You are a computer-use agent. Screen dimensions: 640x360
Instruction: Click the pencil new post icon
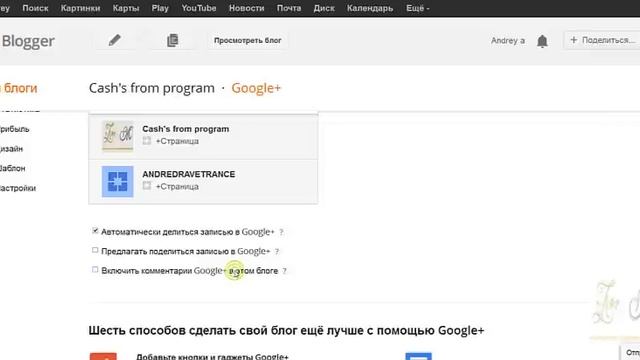point(115,40)
